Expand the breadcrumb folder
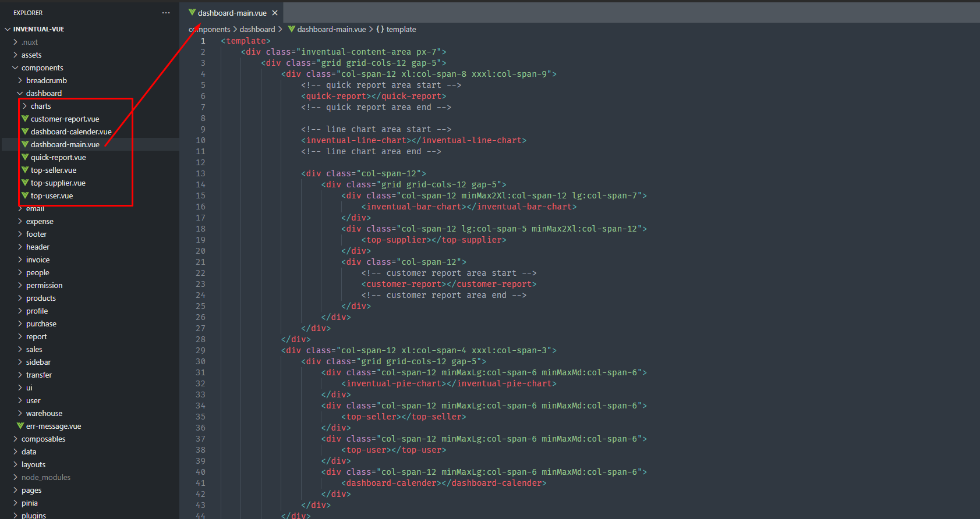Image resolution: width=980 pixels, height=519 pixels. [x=20, y=80]
